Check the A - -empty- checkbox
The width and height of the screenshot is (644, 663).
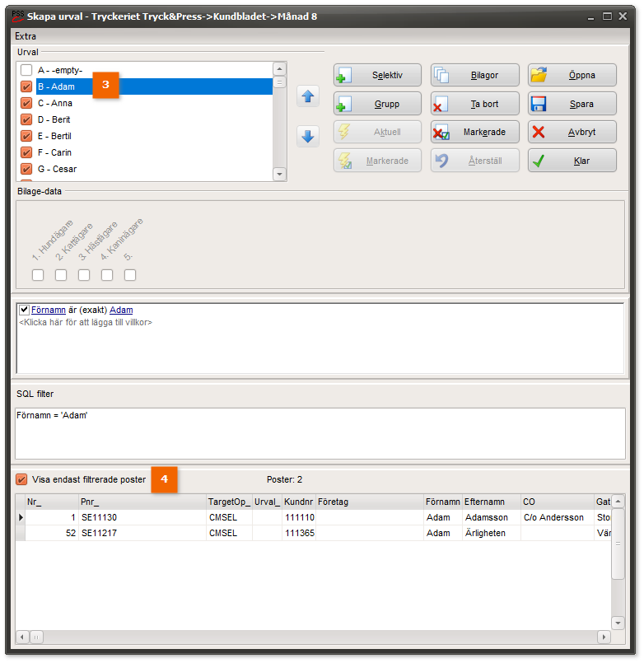(26, 70)
